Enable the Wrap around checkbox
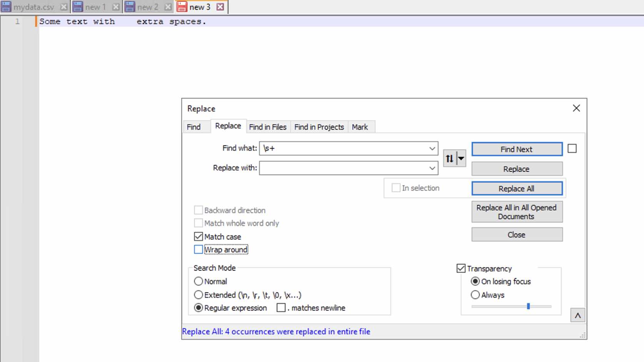The width and height of the screenshot is (644, 362). (x=198, y=249)
